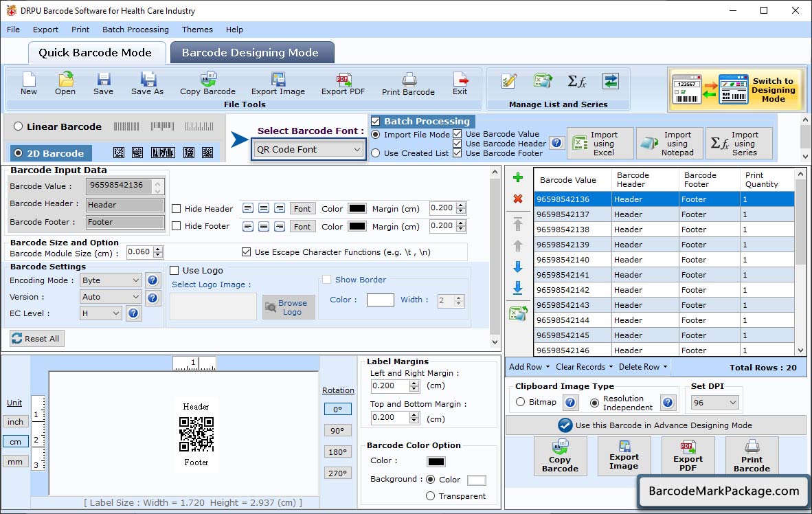Viewport: 812px width, 514px height.
Task: Toggle Use Escape Character Functions checkbox
Action: [246, 252]
